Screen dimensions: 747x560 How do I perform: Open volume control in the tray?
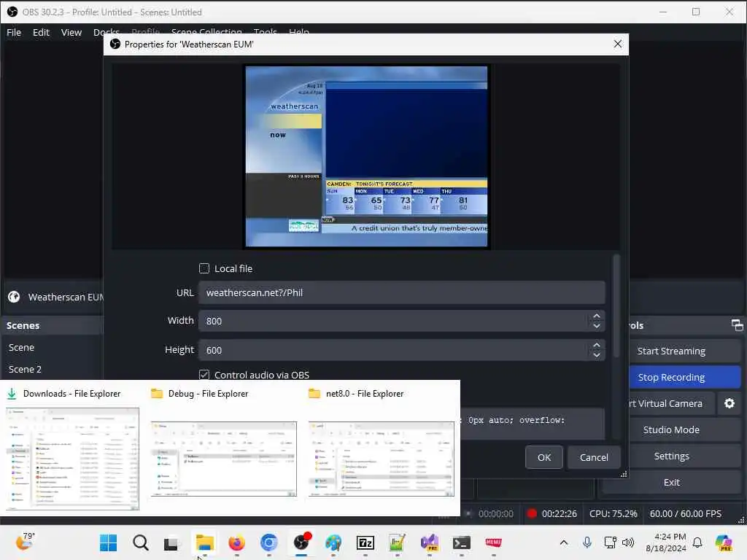tap(628, 542)
